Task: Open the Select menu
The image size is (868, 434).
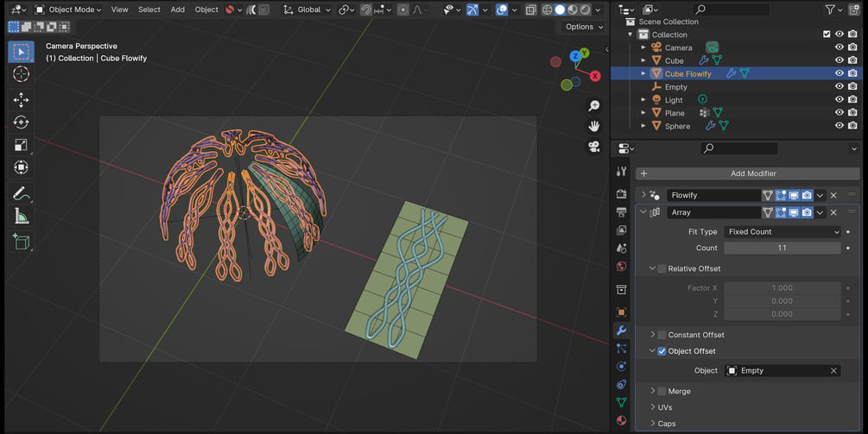Action: (x=149, y=9)
